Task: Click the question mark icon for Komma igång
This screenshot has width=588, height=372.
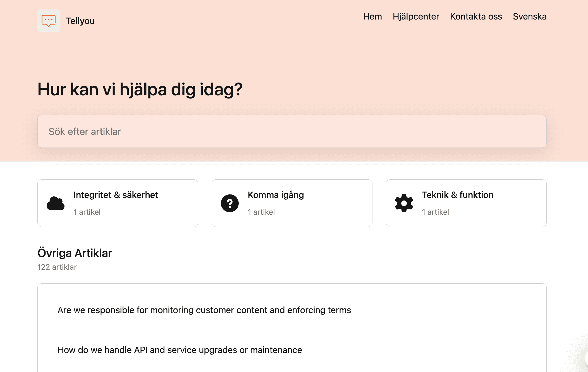Action: (x=230, y=203)
